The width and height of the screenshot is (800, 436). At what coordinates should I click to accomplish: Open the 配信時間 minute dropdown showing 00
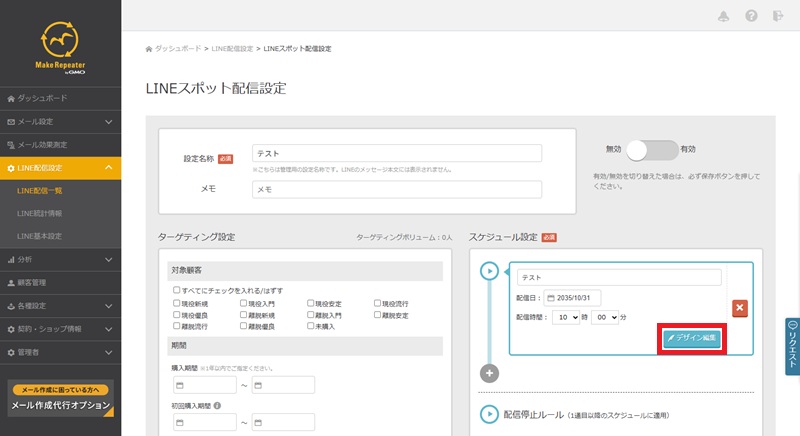point(605,317)
